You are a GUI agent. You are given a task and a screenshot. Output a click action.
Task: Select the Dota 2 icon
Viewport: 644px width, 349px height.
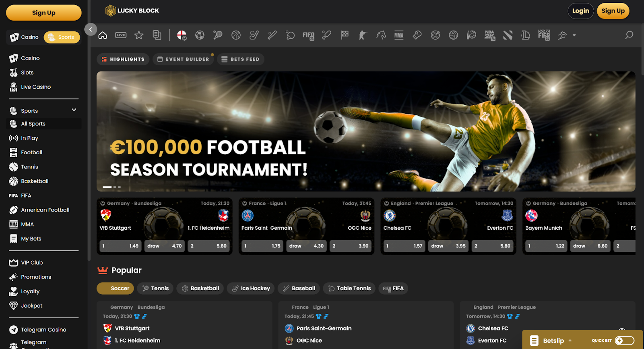coord(508,35)
